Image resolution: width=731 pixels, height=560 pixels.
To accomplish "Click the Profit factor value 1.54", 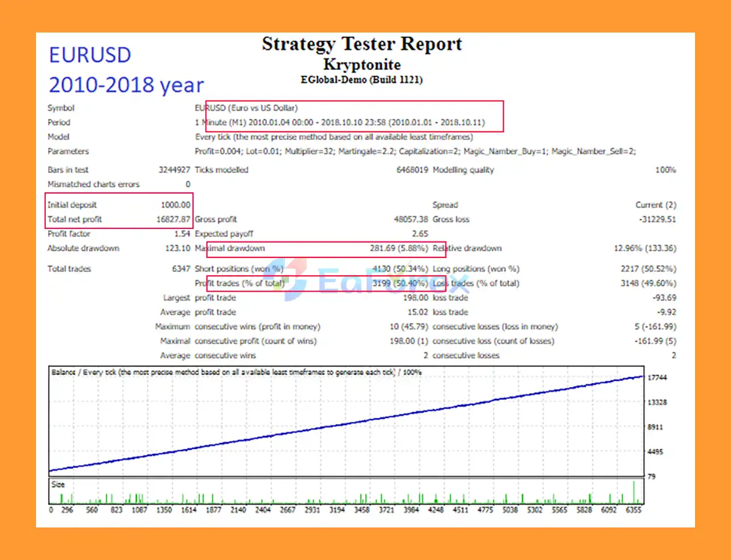I will click(182, 234).
